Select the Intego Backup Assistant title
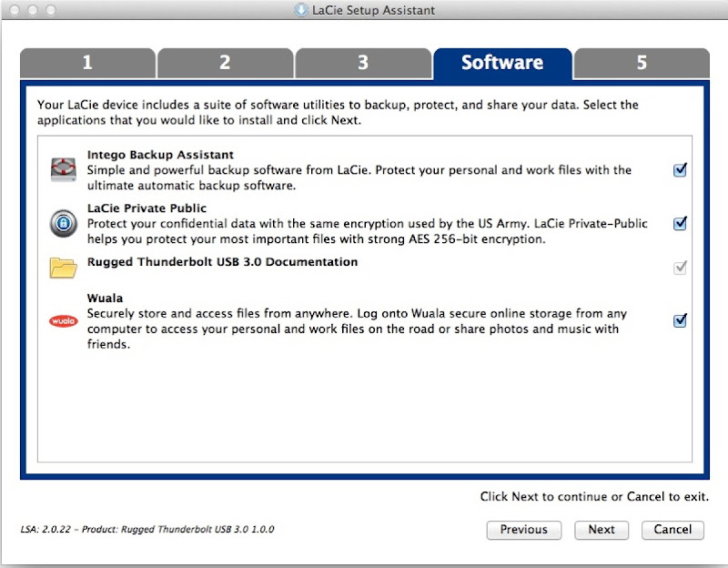Viewport: 728px width, 568px height. tap(160, 155)
